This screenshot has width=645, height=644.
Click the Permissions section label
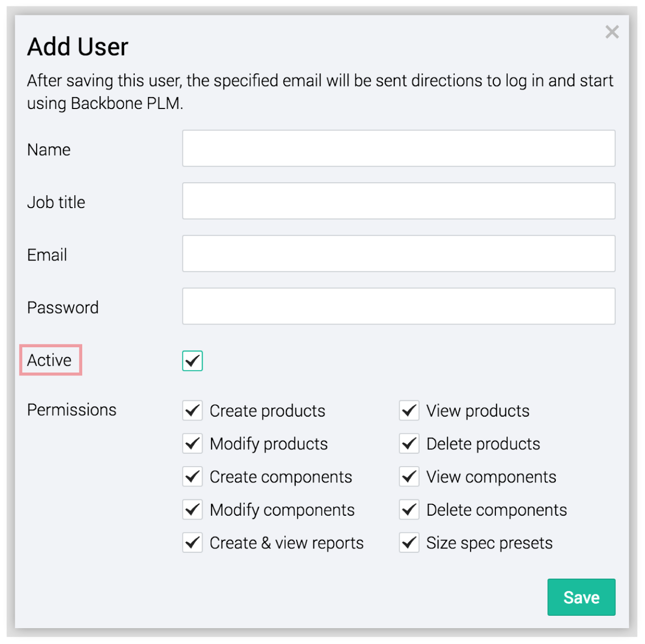click(x=72, y=410)
